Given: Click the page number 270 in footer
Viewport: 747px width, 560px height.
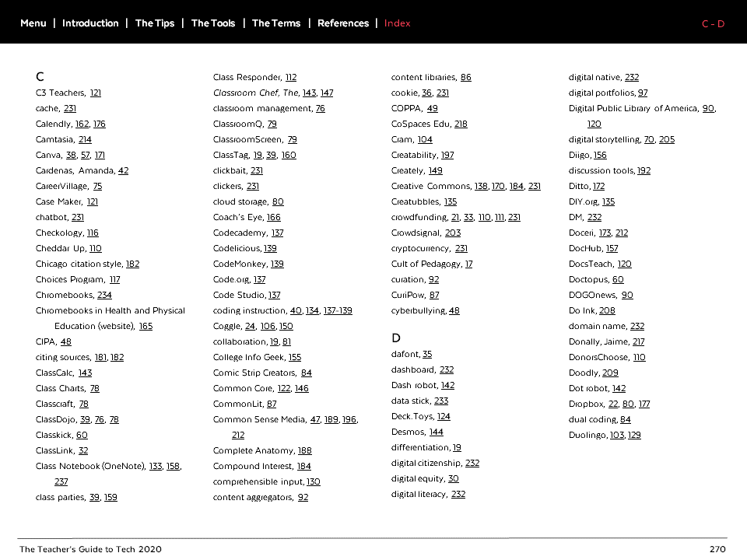Looking at the screenshot, I should (717, 549).
